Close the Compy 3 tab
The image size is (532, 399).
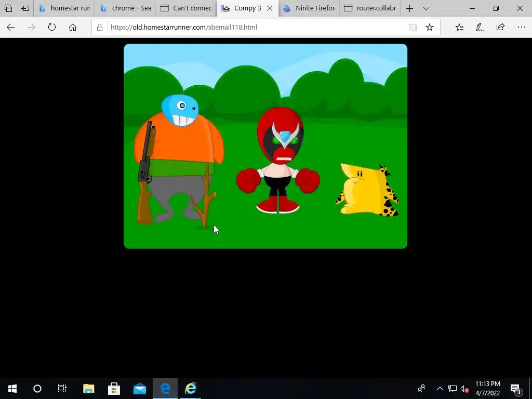[270, 8]
